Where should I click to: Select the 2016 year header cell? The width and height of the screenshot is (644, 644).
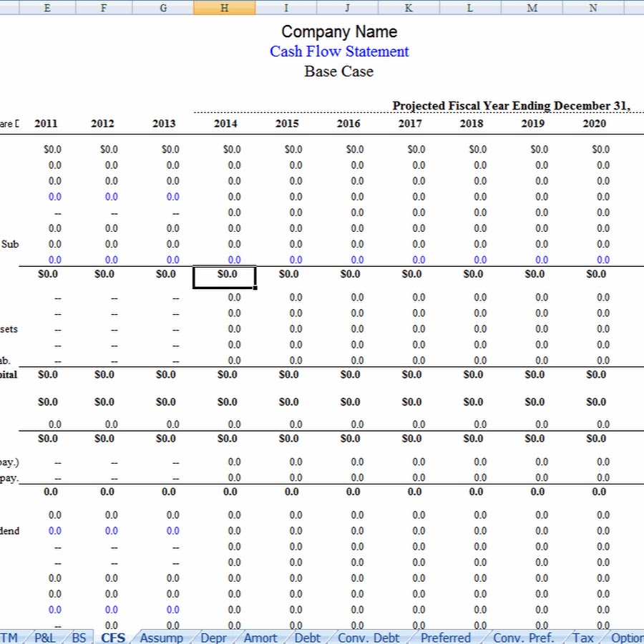click(348, 123)
